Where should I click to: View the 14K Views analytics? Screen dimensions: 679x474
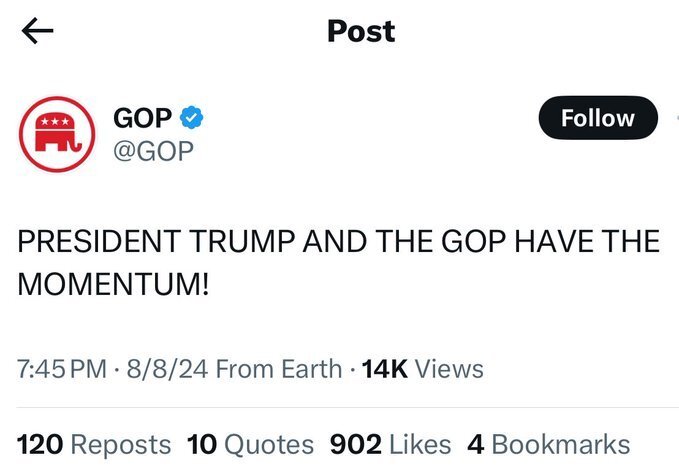(x=423, y=369)
